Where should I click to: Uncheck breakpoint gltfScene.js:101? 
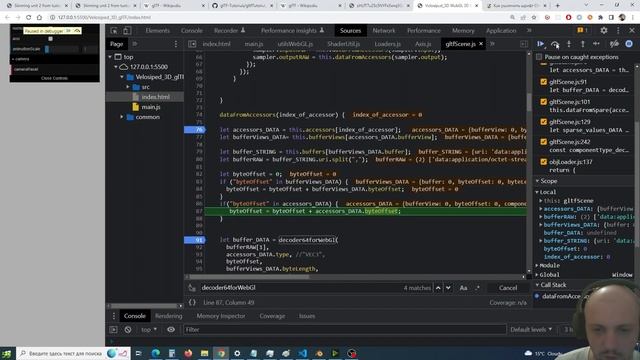coord(543,102)
